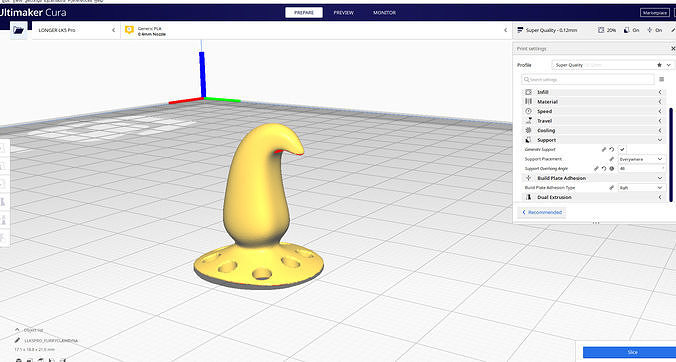Click link icon beside Build Plate Adhesion Type
This screenshot has height=362, width=676.
click(x=611, y=187)
